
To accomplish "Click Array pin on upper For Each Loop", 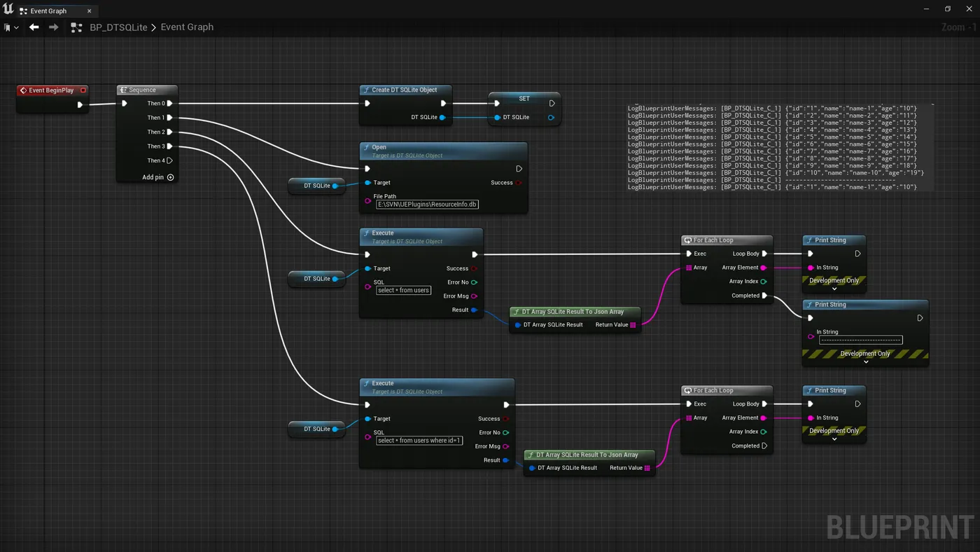I will tap(689, 268).
